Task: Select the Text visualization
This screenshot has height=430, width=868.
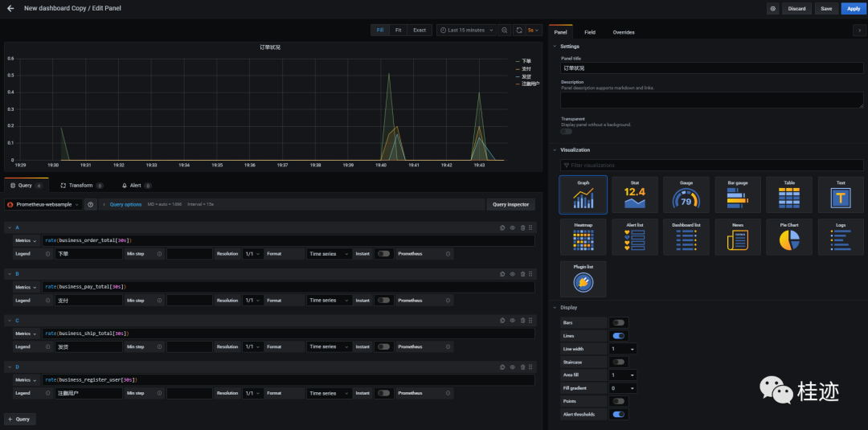Action: (x=841, y=195)
